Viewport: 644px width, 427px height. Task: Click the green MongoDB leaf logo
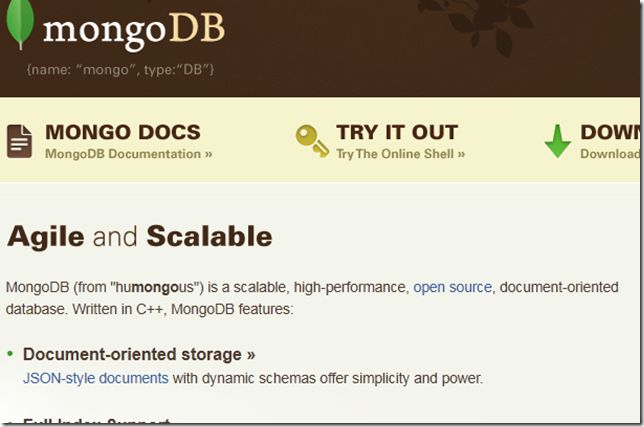pos(20,23)
